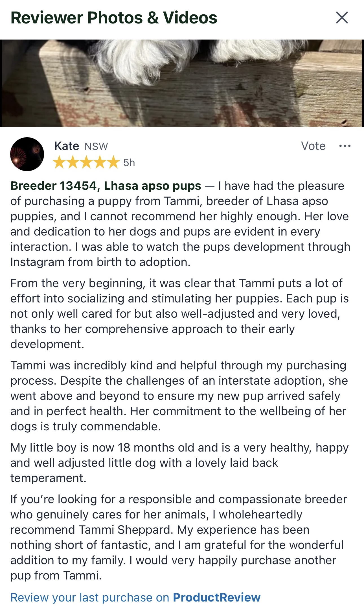Click Kate's fireworks profile avatar
The image size is (364, 608).
tap(27, 154)
